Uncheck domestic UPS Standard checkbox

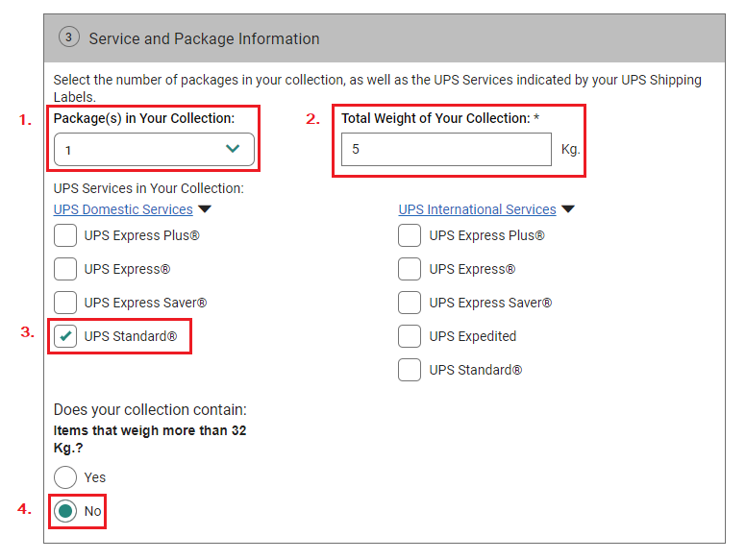click(65, 336)
